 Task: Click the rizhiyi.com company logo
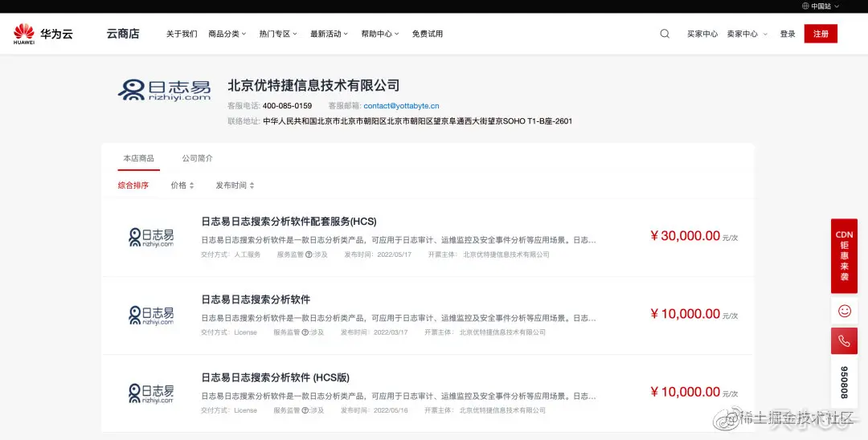tap(165, 90)
